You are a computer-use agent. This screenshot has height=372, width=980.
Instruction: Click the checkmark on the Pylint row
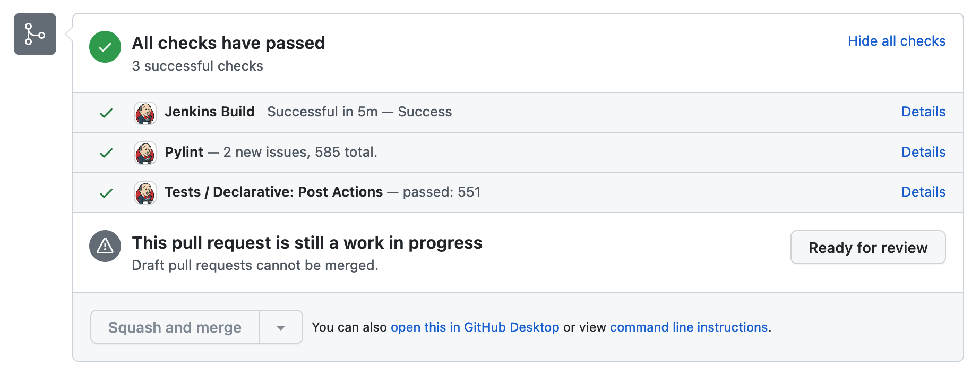(x=106, y=153)
